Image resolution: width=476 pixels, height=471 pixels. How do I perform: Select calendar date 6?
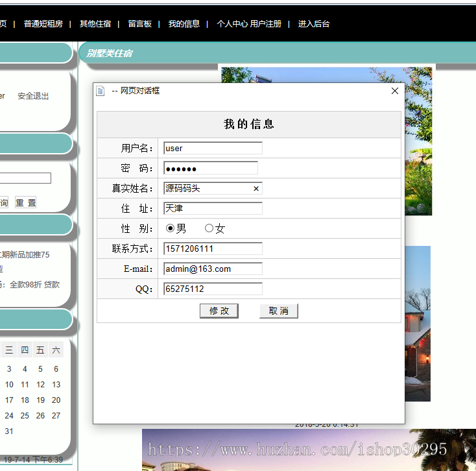[x=56, y=369]
